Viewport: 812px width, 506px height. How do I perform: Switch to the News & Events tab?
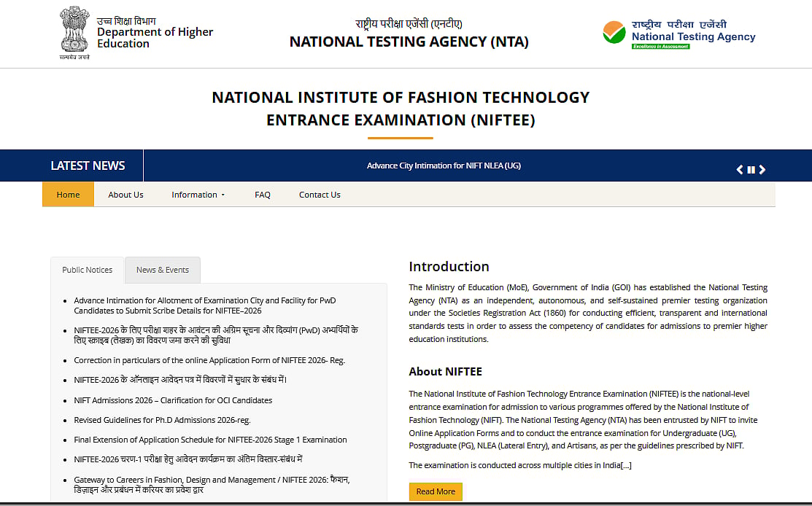click(162, 270)
